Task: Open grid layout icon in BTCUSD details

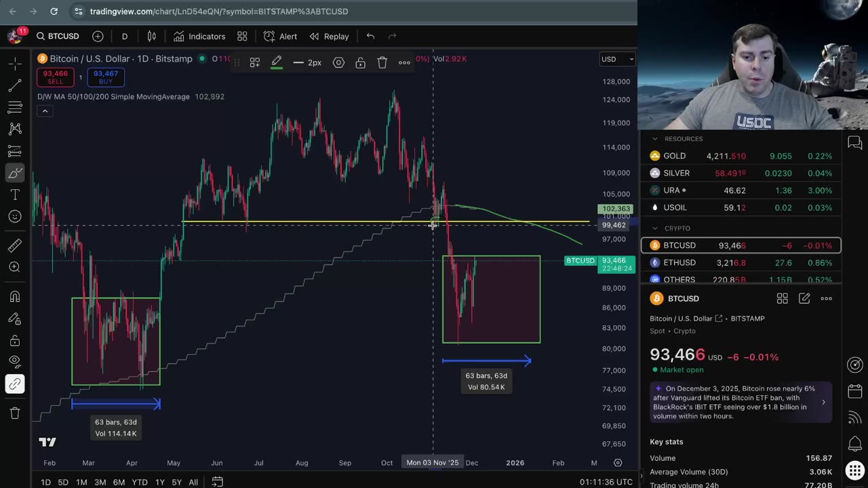Action: point(782,298)
